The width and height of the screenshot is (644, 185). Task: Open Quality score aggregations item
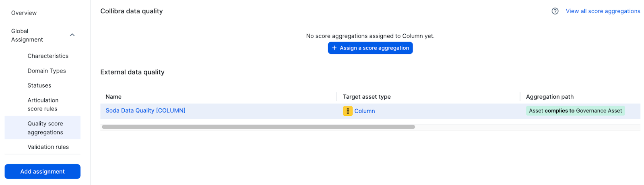(x=45, y=128)
